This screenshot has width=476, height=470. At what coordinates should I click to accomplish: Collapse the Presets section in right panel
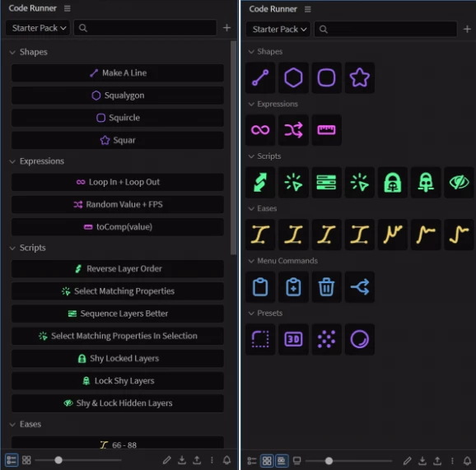251,313
